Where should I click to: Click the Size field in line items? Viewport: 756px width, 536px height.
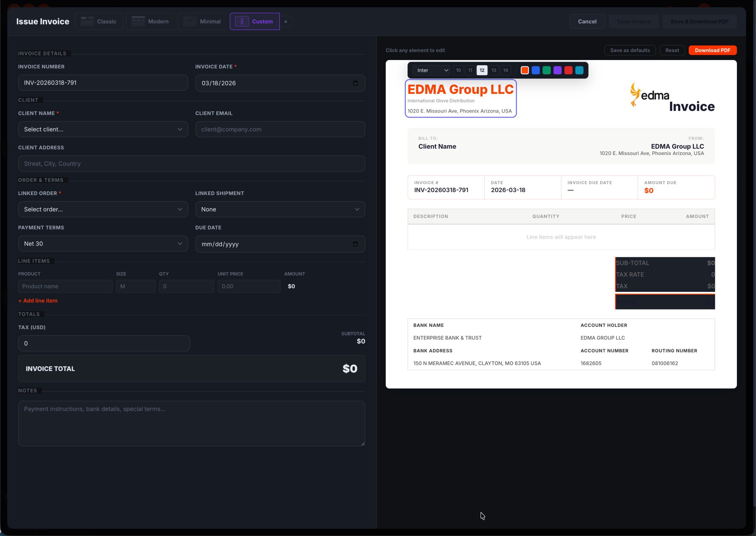tap(136, 286)
